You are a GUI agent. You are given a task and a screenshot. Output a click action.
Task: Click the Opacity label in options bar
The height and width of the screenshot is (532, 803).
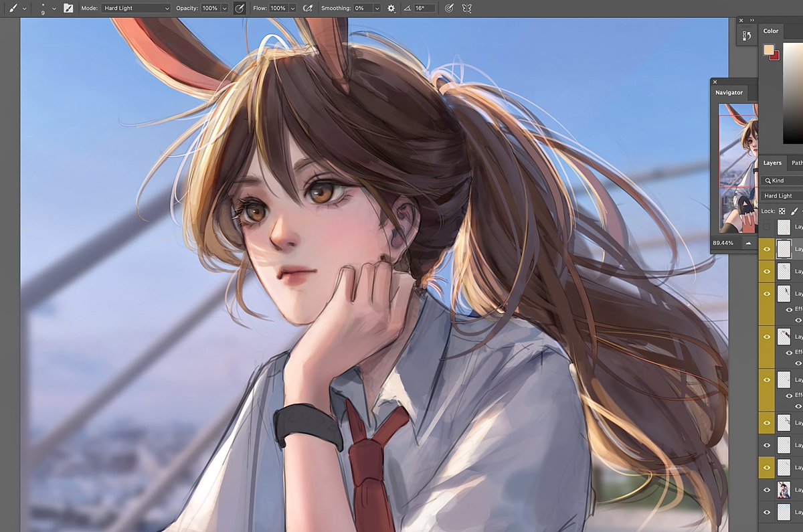tap(187, 9)
